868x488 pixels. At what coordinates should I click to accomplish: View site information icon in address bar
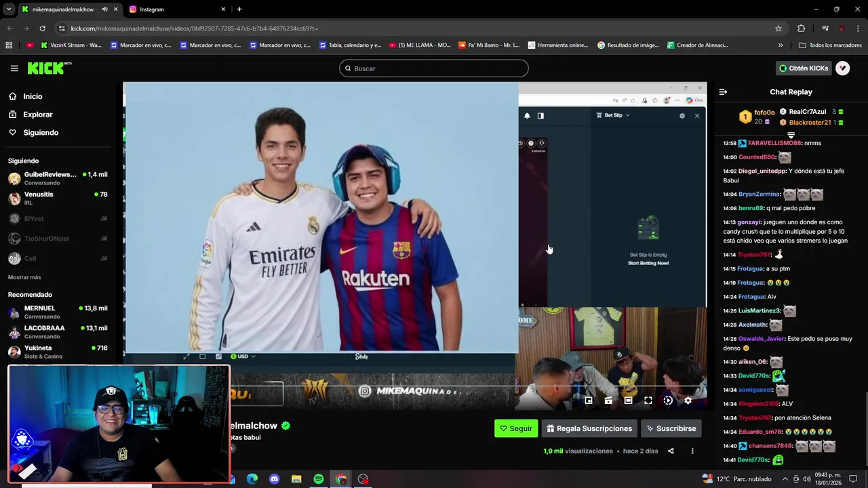pyautogui.click(x=62, y=28)
